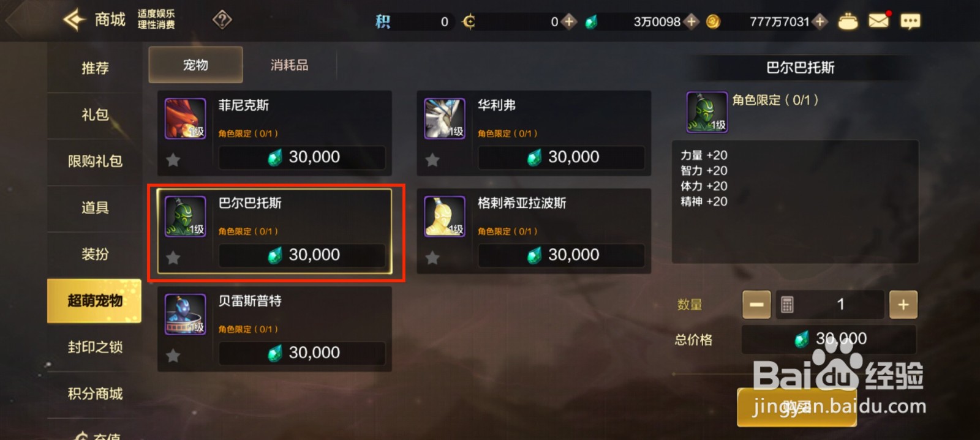Open the 限购礼包 sidebar category

pyautogui.click(x=95, y=161)
